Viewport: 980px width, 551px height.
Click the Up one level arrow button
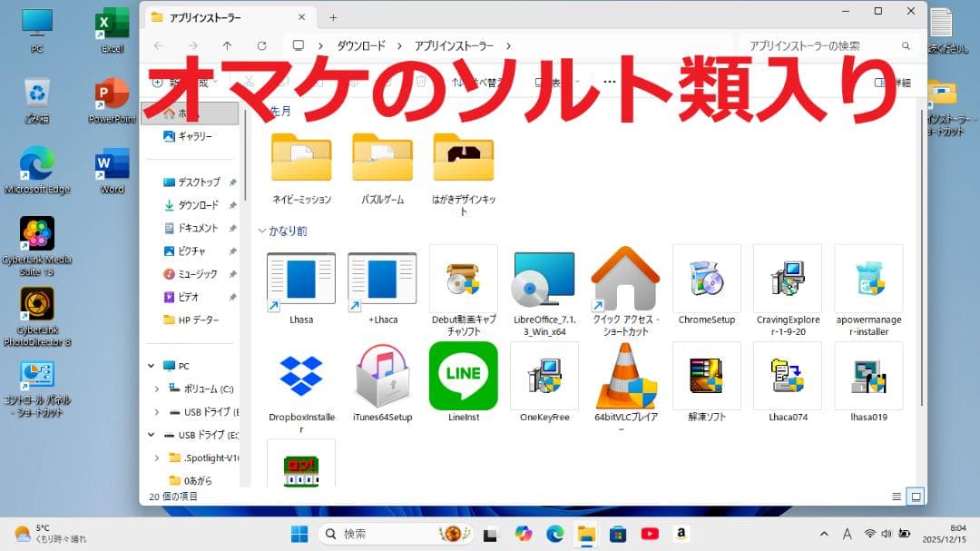pos(227,45)
